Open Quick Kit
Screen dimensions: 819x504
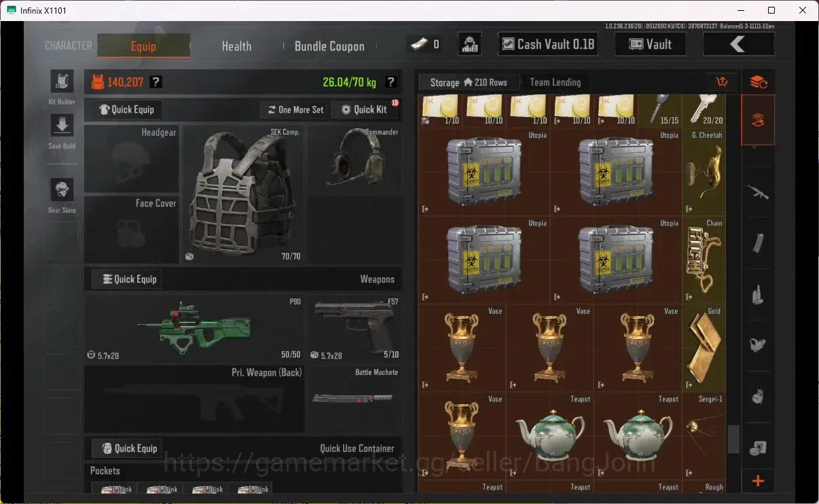(365, 109)
